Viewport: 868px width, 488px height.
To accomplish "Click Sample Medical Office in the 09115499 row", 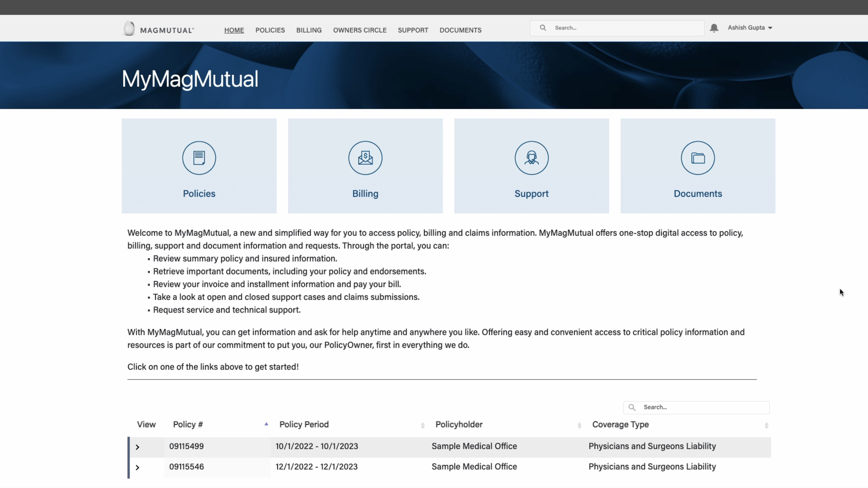I will point(474,446).
